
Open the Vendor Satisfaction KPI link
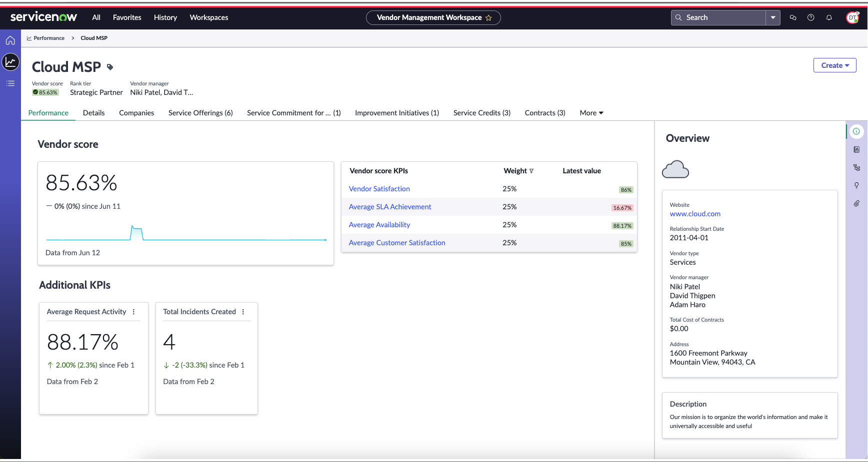click(x=379, y=189)
